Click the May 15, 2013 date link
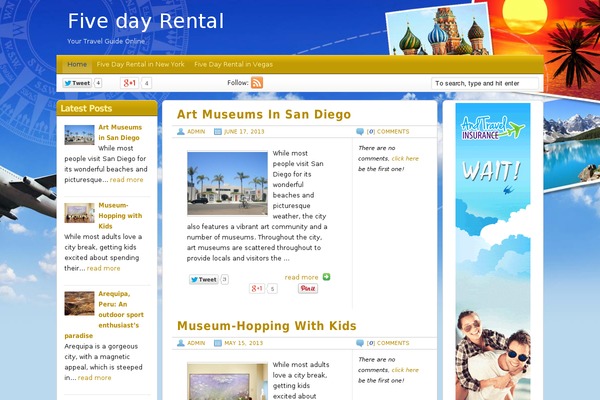The width and height of the screenshot is (600, 400). pyautogui.click(x=244, y=343)
